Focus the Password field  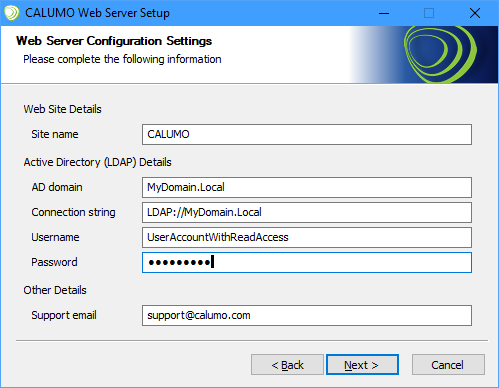click(307, 262)
